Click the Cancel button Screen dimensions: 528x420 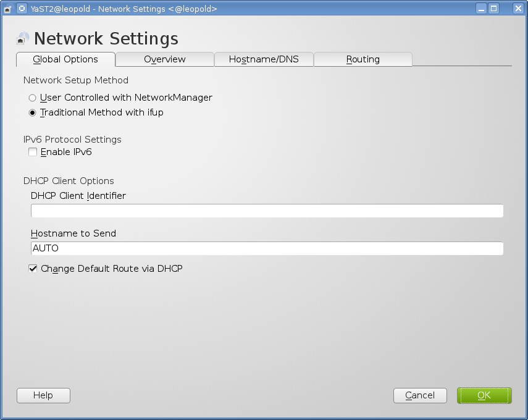pyautogui.click(x=420, y=395)
